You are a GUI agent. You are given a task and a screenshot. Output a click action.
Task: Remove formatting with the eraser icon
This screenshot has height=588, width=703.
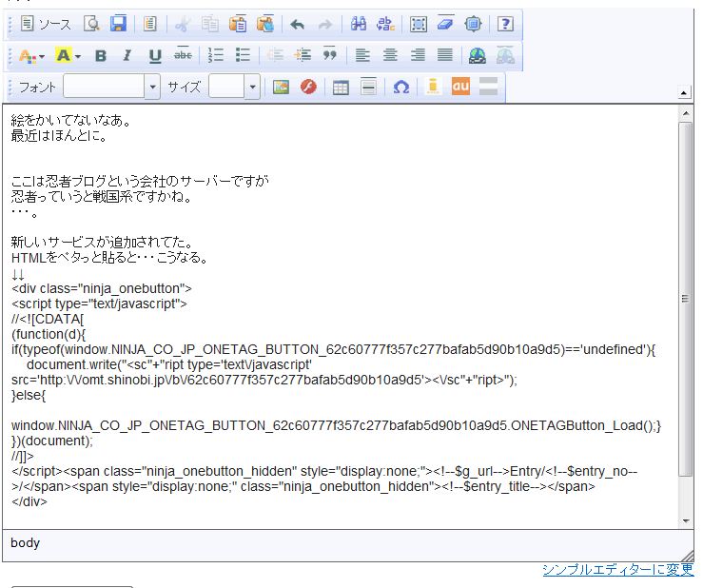[x=445, y=24]
